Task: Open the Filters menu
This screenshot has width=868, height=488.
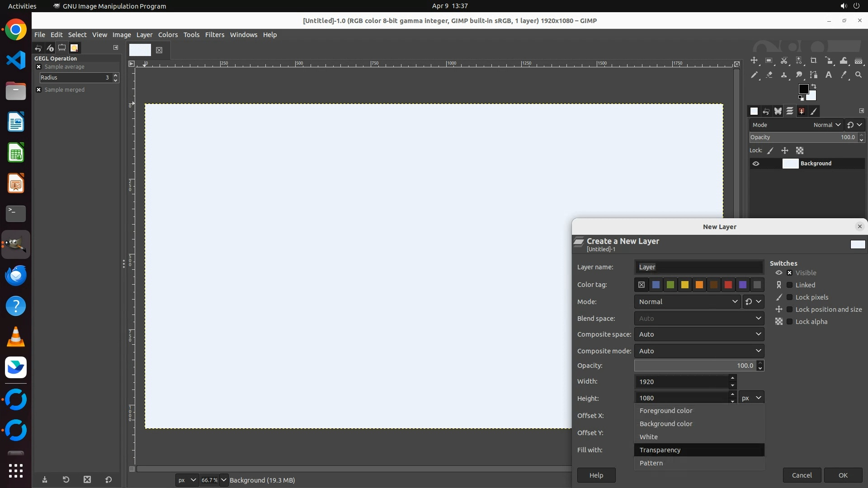Action: 214,35
